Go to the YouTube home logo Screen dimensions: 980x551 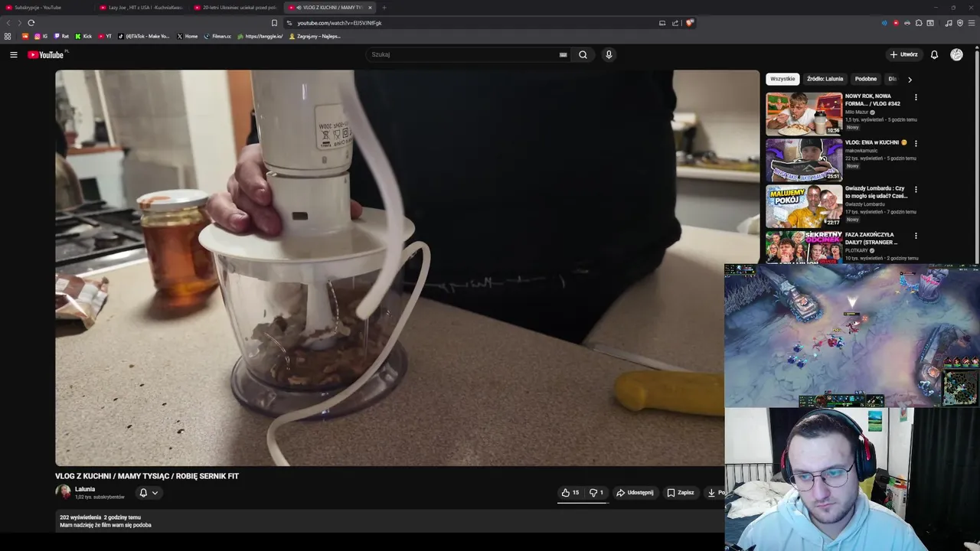46,54
